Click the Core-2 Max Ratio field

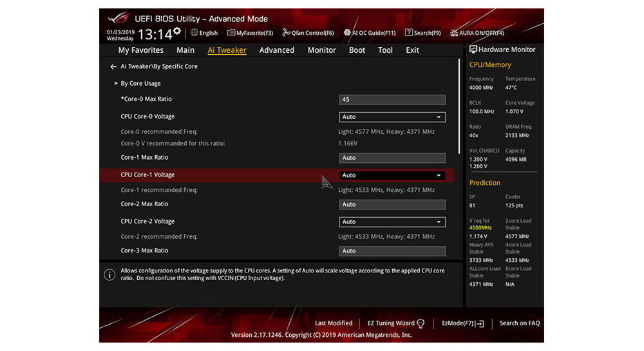click(x=392, y=204)
